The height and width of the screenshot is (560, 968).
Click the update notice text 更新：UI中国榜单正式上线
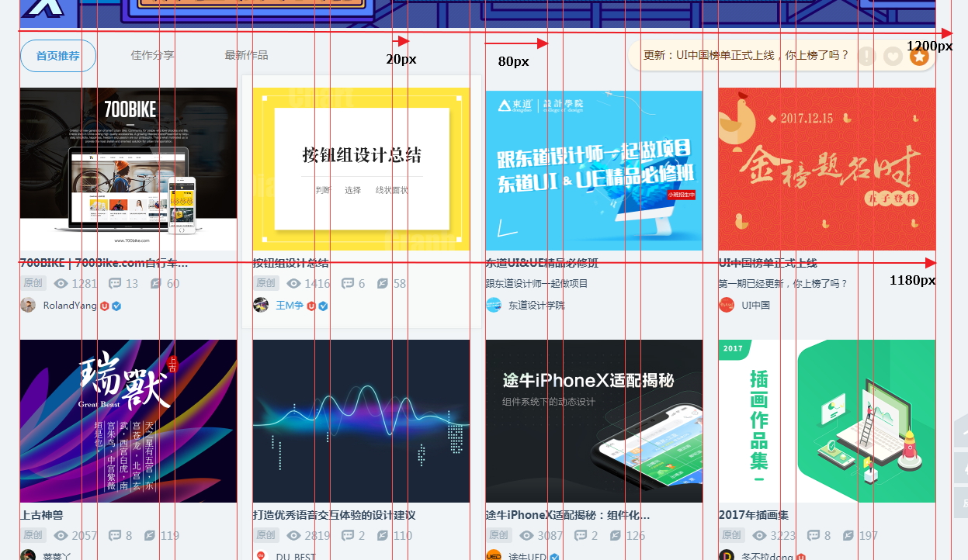coord(746,56)
